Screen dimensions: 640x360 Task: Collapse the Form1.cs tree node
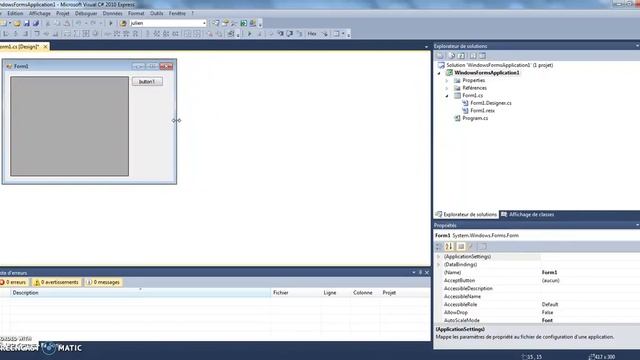[x=447, y=96]
